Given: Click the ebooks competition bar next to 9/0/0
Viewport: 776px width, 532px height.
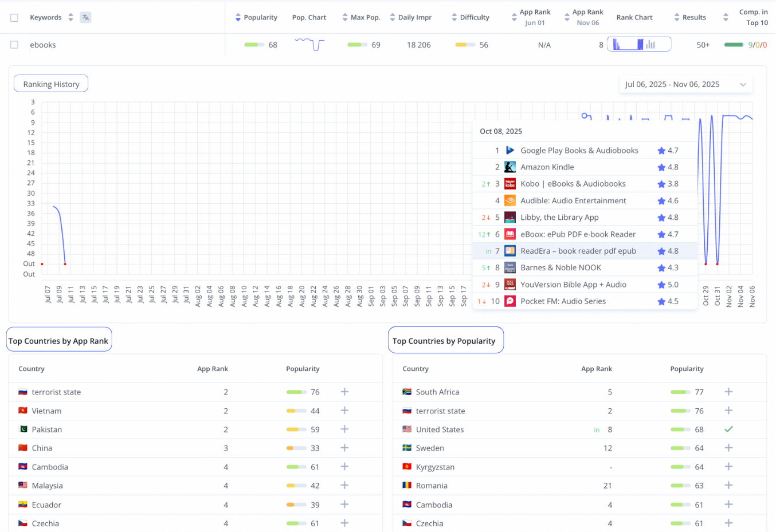Looking at the screenshot, I should click(734, 45).
